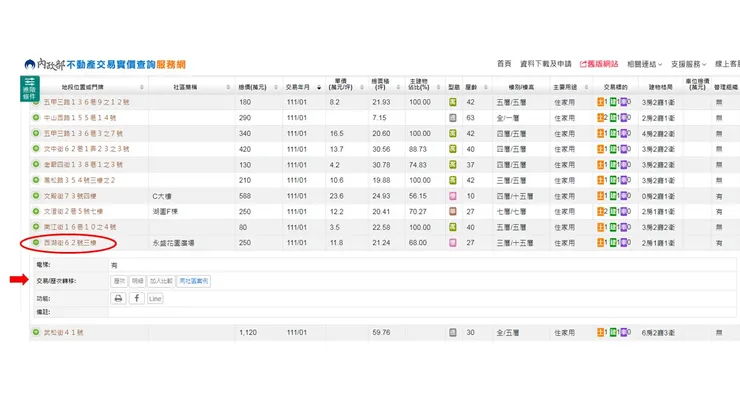
Task: Click the C大樓 community name cell
Action: (162, 196)
